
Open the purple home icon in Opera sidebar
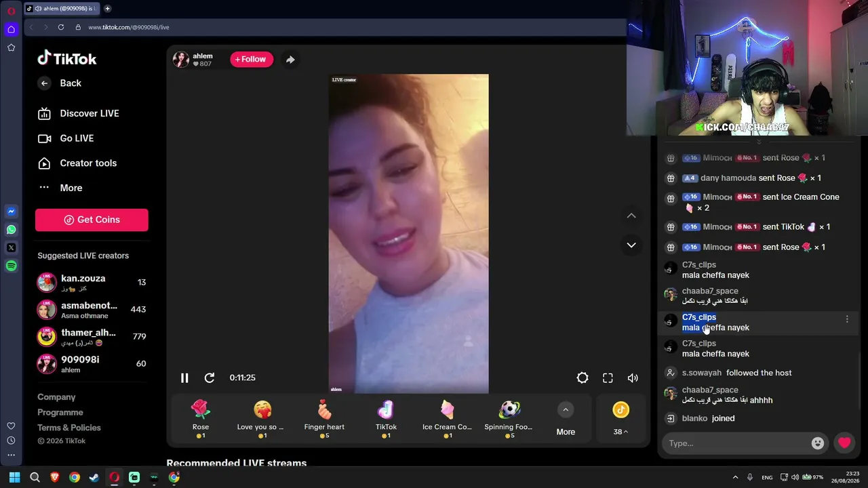pos(11,29)
